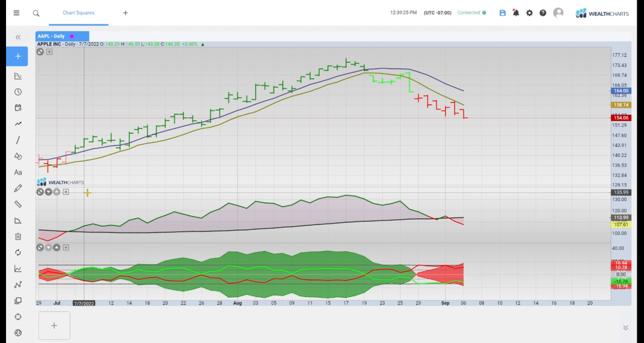The image size is (644, 343).
Task: Click the bottom pane plus square
Action: pos(66,248)
